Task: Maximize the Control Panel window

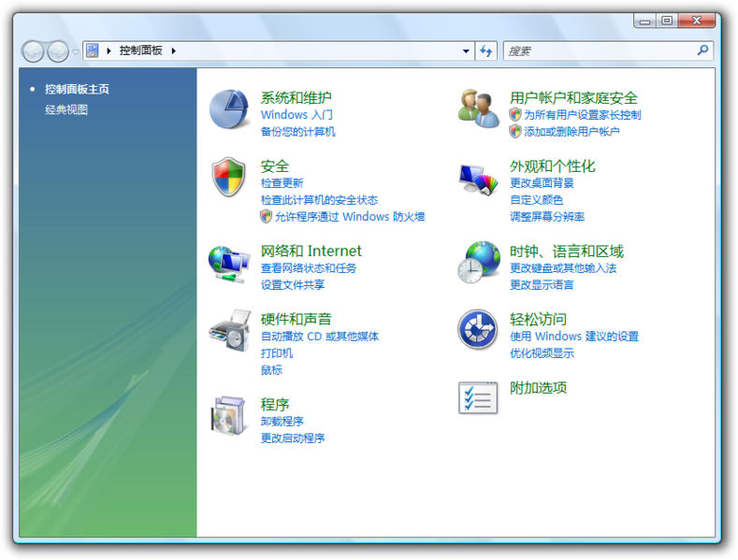Action: click(667, 21)
